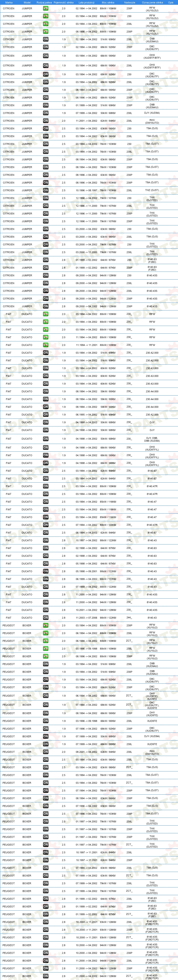The width and height of the screenshot is (178, 980).
Task: Click the '11.2003 -> 07.2006' production years cell
Action: pos(86,618)
